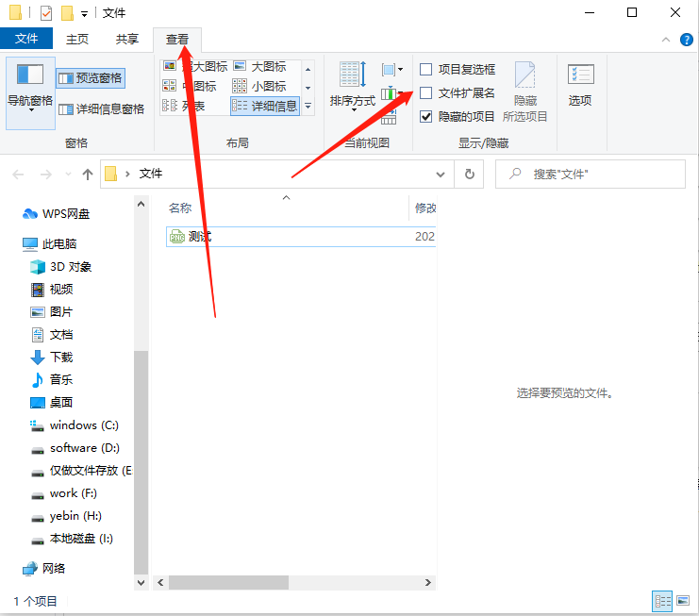Go forward with the forward arrow
The width and height of the screenshot is (699, 616).
coord(46,175)
